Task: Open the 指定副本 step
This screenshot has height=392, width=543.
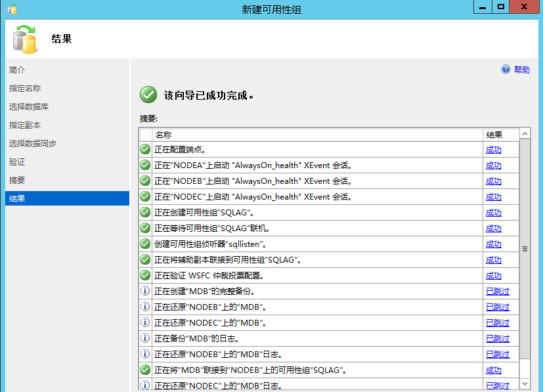Action: 25,125
